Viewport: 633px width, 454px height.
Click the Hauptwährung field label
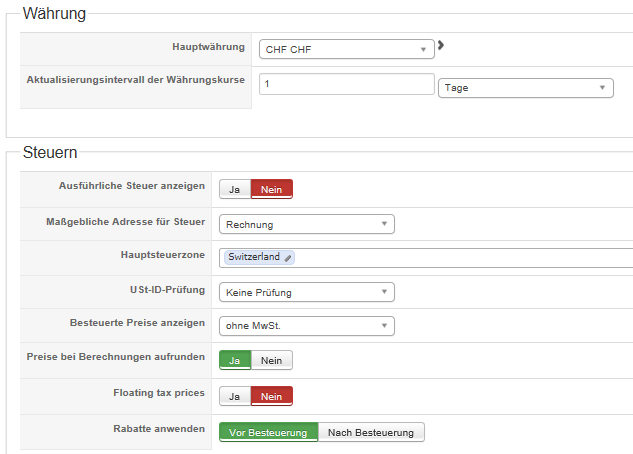point(208,47)
